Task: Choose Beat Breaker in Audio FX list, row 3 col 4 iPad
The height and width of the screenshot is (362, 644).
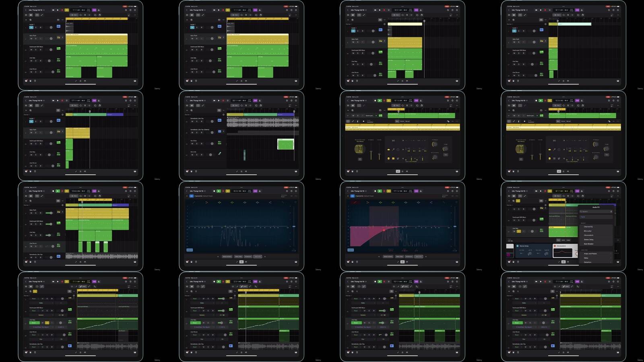Action: pos(588,244)
